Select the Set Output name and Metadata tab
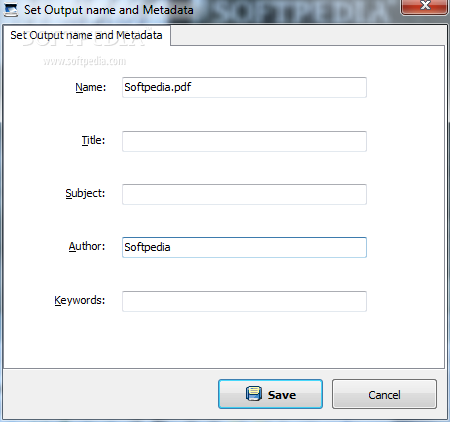 tap(86, 35)
